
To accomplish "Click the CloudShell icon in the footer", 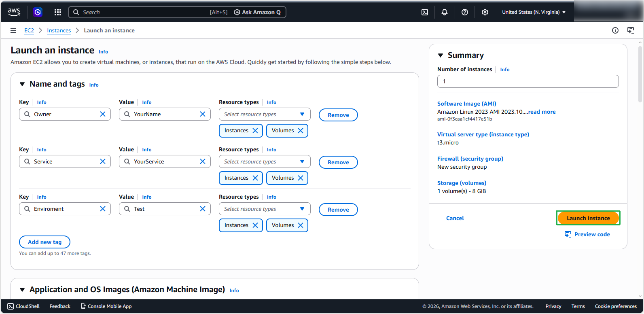I will click(11, 306).
